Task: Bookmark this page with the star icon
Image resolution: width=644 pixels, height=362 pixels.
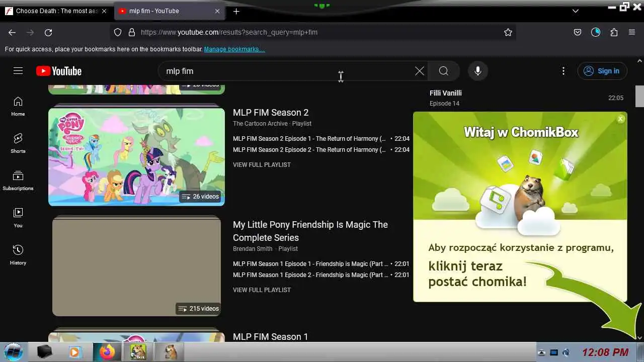Action: coord(508,32)
